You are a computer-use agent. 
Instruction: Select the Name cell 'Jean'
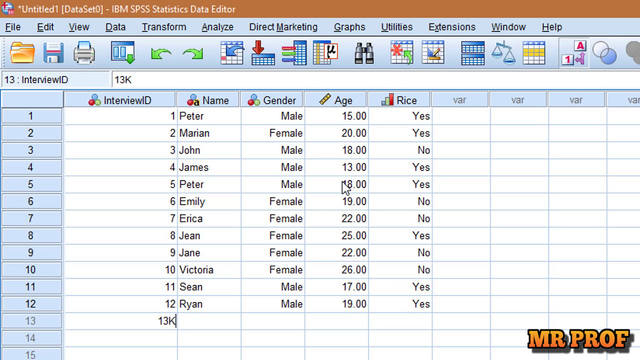pyautogui.click(x=209, y=236)
